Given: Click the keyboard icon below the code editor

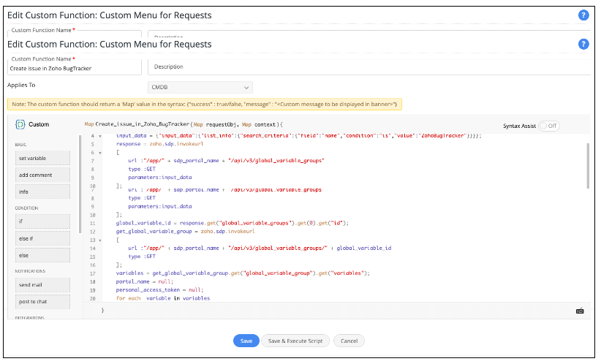Looking at the screenshot, I should pyautogui.click(x=580, y=311).
